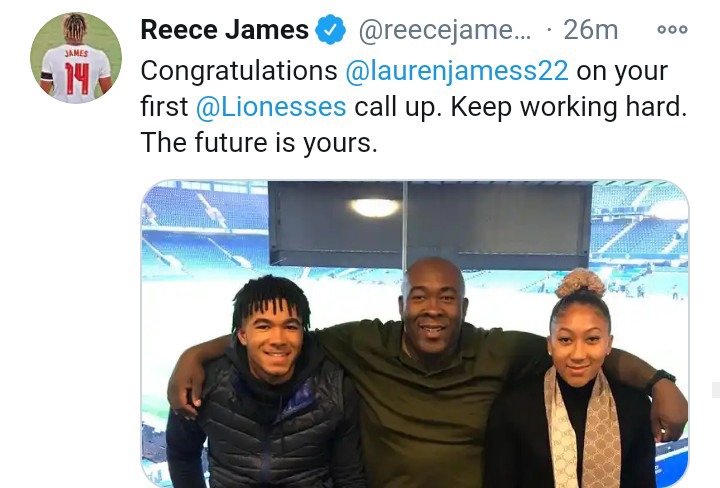Click 'on your' text after mention
720x488 pixels.
click(x=622, y=72)
